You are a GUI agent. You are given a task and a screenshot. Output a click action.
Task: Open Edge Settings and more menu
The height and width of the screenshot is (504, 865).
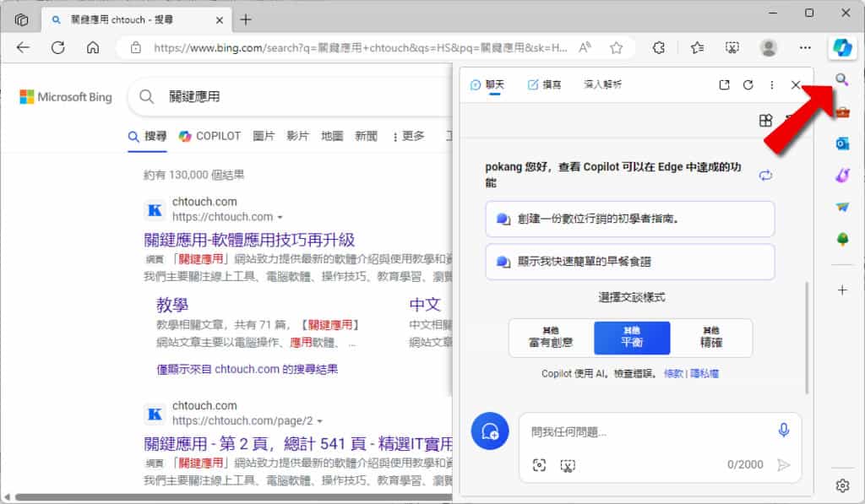(x=805, y=48)
